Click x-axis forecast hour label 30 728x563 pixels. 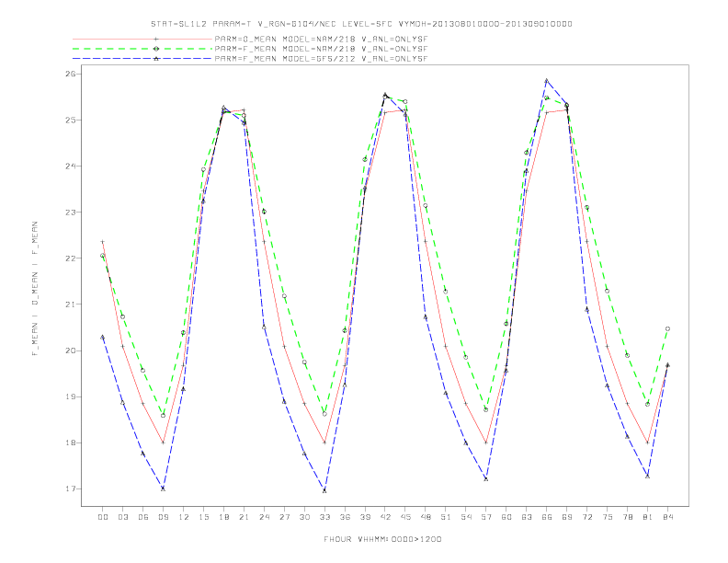[304, 517]
